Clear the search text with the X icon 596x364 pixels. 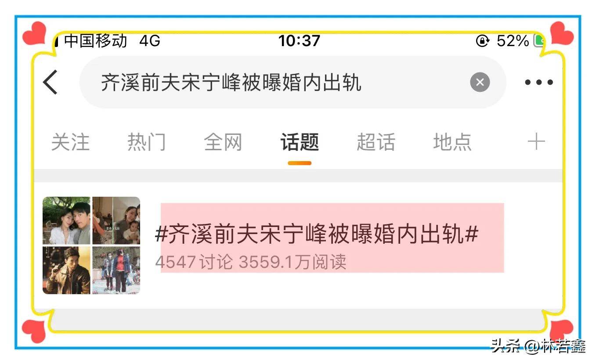click(x=480, y=82)
